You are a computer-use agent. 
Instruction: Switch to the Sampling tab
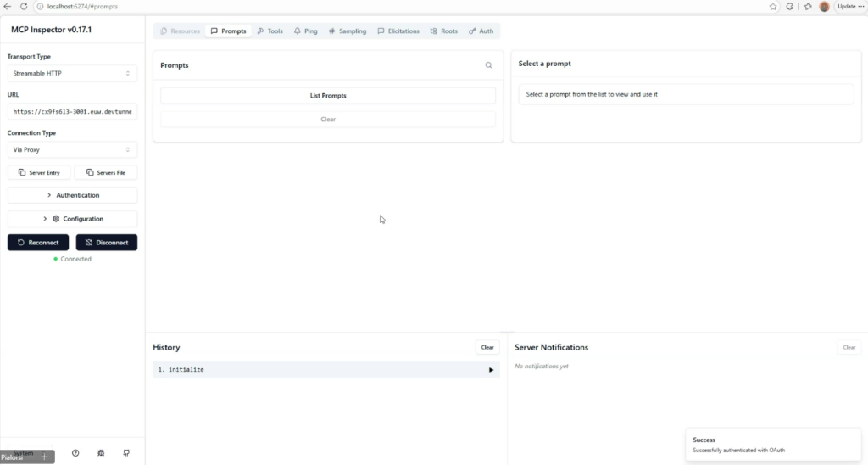click(x=348, y=31)
